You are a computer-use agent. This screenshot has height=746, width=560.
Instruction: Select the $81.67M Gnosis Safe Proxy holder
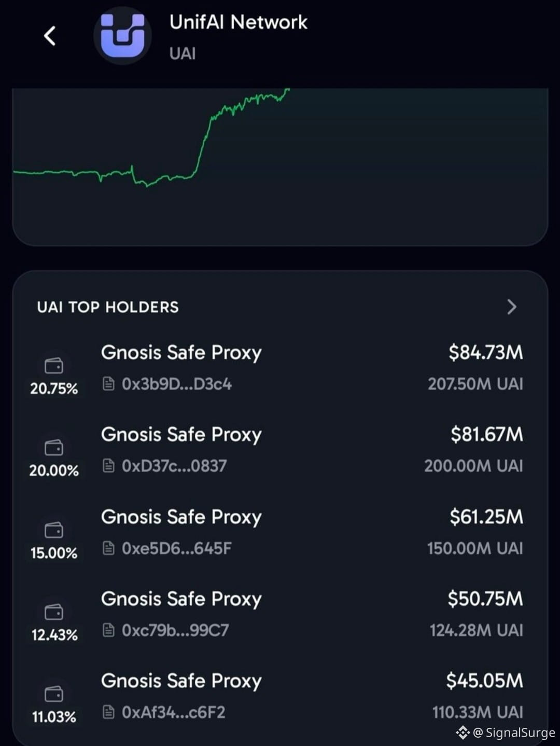click(x=280, y=449)
